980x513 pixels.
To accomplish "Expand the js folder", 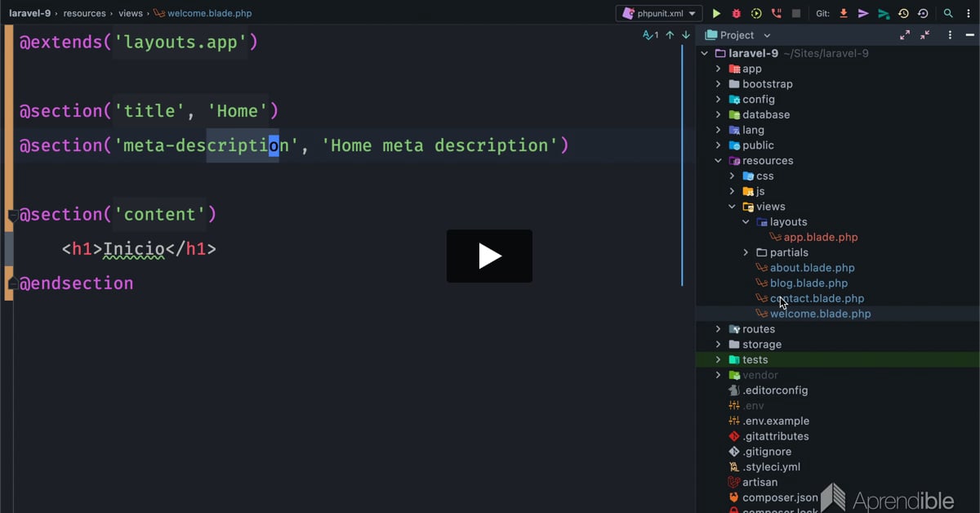I will pyautogui.click(x=733, y=191).
